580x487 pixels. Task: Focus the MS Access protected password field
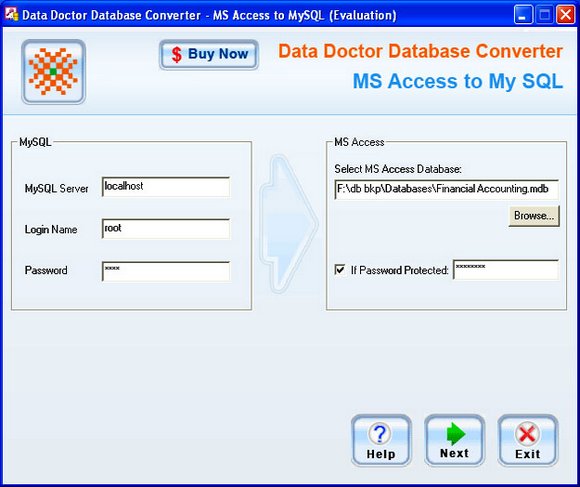click(x=506, y=270)
